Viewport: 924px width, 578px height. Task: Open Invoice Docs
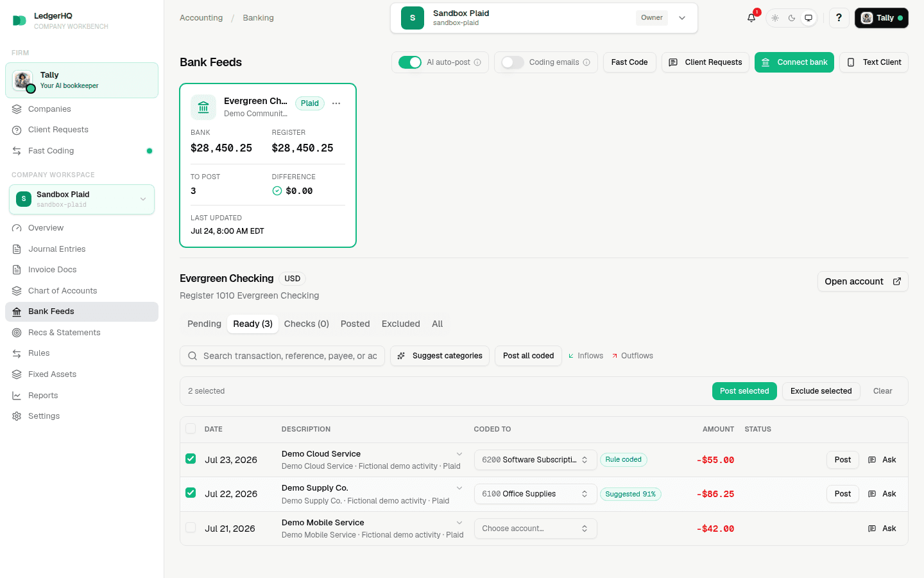click(x=81, y=270)
